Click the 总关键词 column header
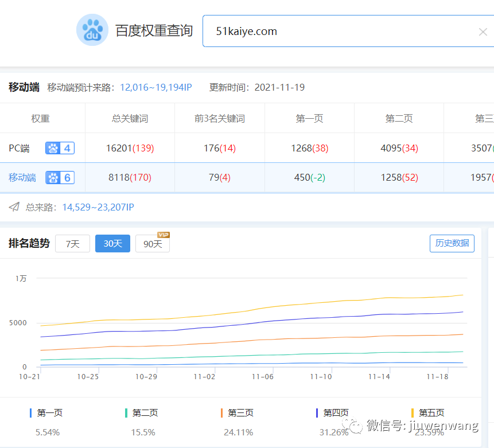This screenshot has width=494, height=448. pos(130,119)
